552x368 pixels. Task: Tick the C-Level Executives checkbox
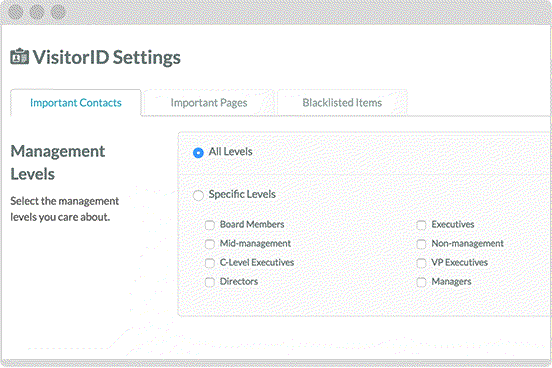(x=210, y=263)
